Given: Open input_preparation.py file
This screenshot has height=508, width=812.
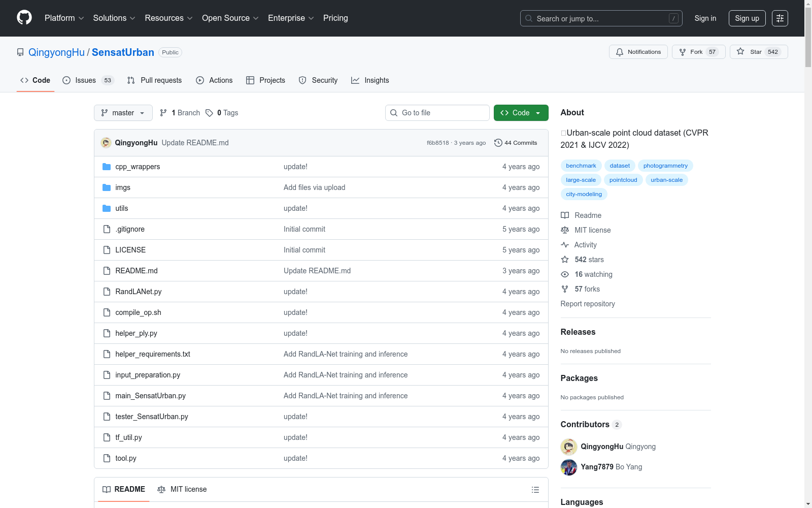Looking at the screenshot, I should (x=148, y=375).
